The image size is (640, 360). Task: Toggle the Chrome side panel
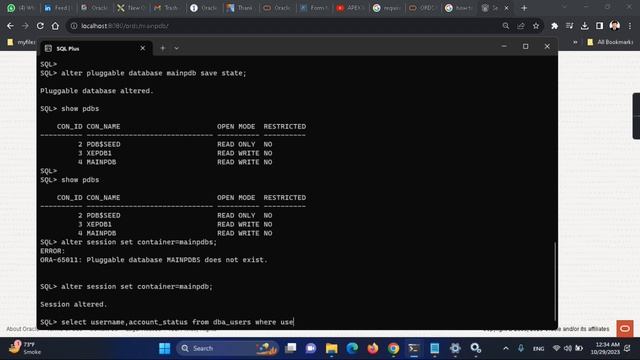(599, 26)
